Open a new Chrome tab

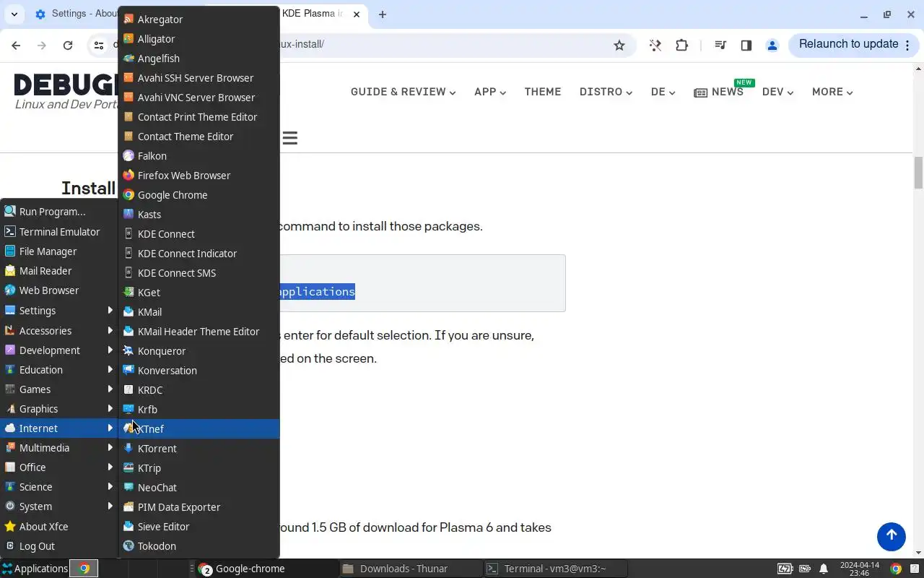383,14
